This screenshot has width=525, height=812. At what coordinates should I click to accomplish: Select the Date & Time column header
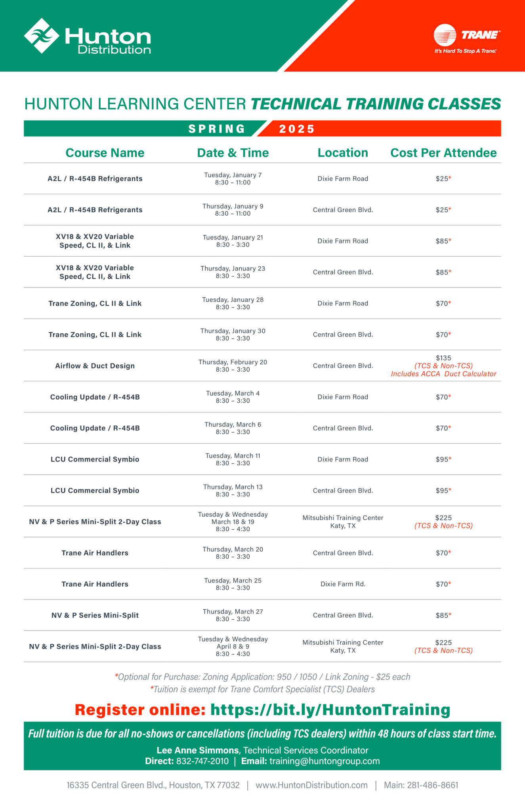pyautogui.click(x=233, y=153)
